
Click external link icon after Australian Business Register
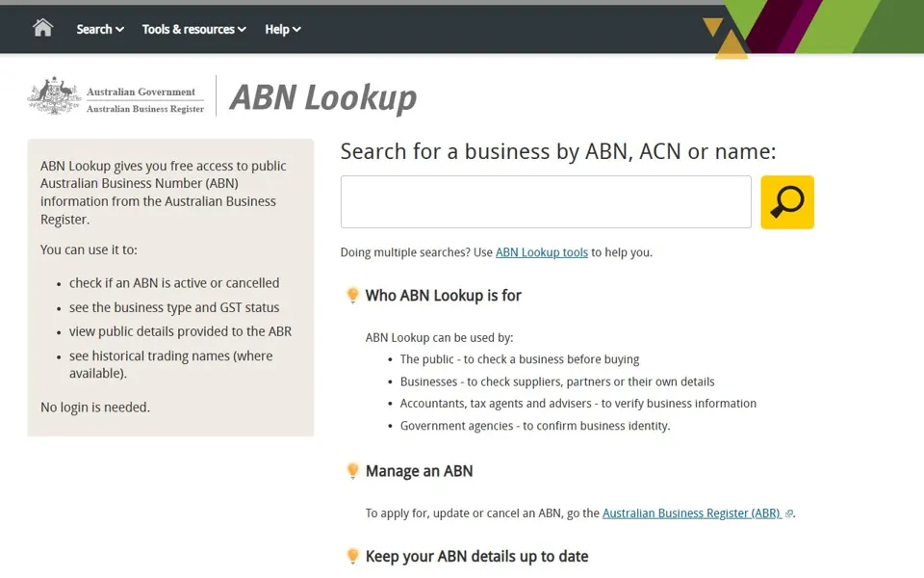click(x=788, y=513)
